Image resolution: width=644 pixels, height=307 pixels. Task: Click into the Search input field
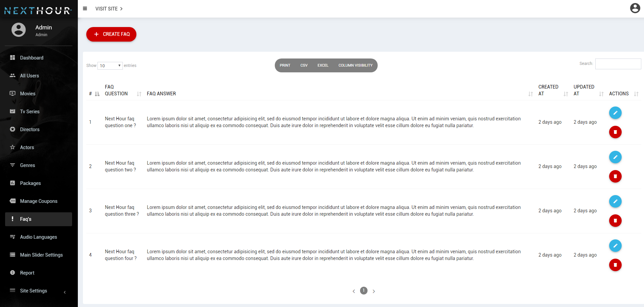[618, 64]
